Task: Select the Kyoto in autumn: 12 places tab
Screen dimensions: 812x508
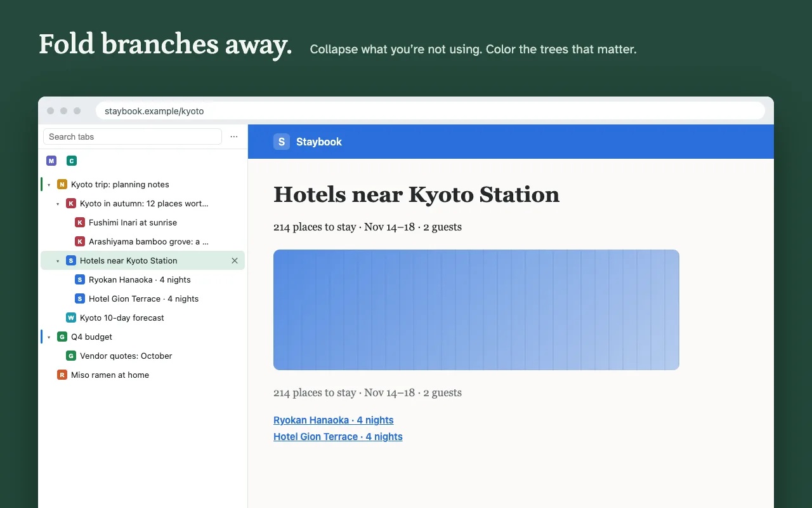Action: [x=143, y=203]
